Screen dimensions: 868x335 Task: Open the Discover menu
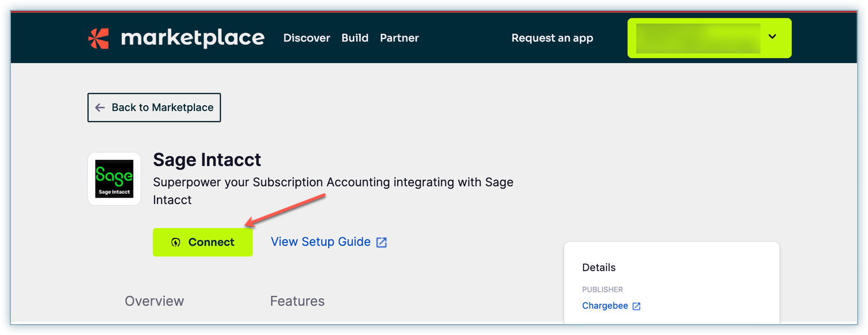pos(306,38)
